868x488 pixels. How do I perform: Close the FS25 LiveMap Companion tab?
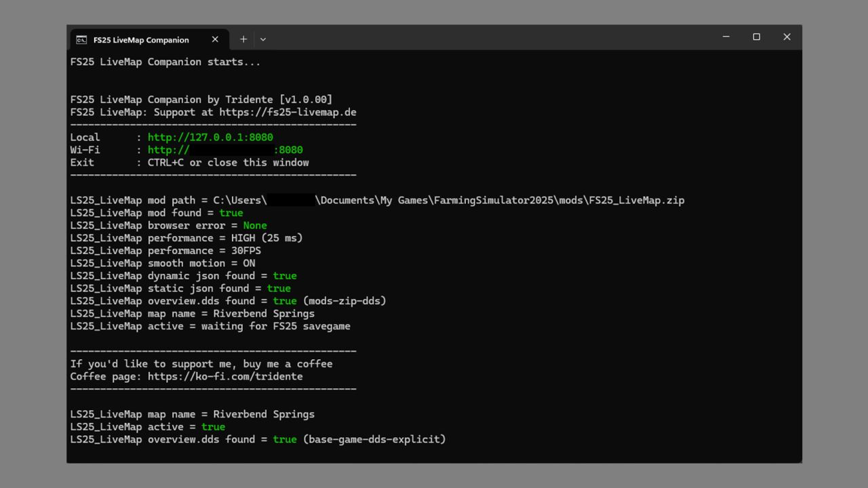(x=215, y=39)
